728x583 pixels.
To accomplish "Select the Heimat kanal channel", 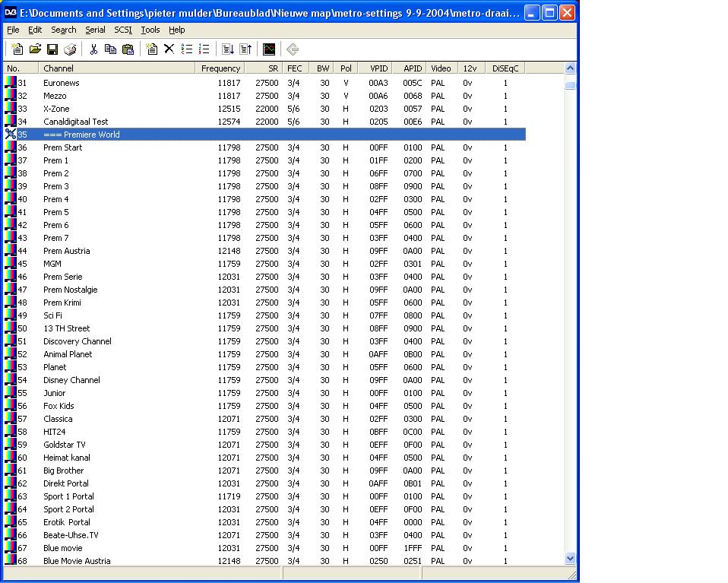I will pos(264,458).
